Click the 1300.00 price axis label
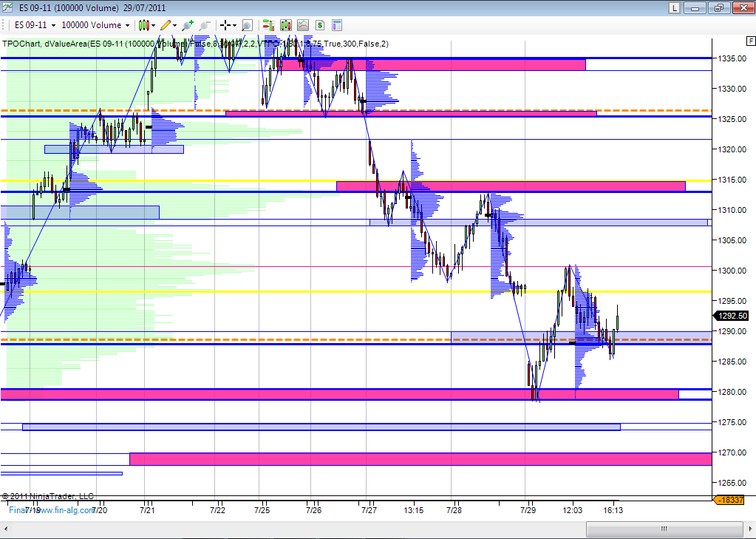Image resolution: width=756 pixels, height=539 pixels. (732, 271)
